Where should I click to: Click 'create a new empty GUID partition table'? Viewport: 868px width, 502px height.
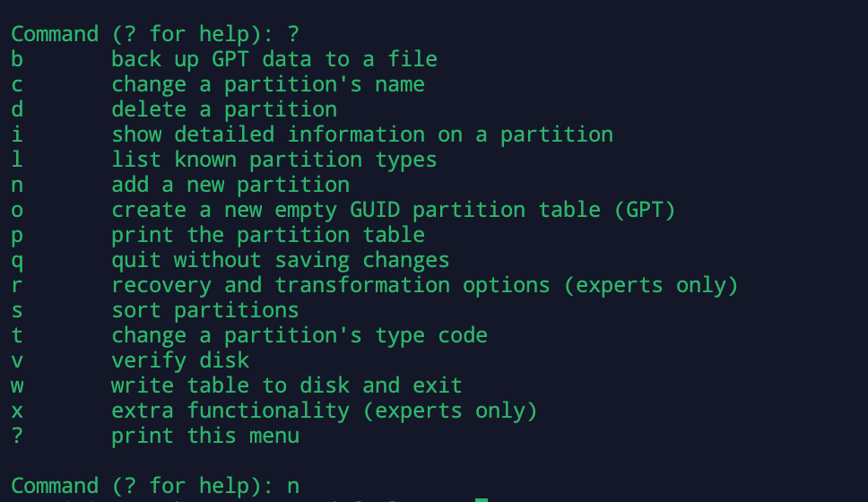click(x=393, y=210)
